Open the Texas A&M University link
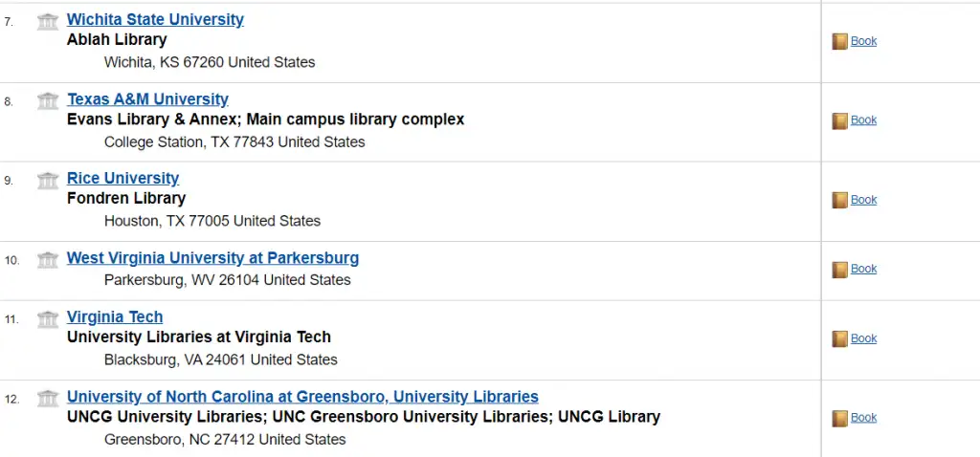The width and height of the screenshot is (980, 457). 147,99
